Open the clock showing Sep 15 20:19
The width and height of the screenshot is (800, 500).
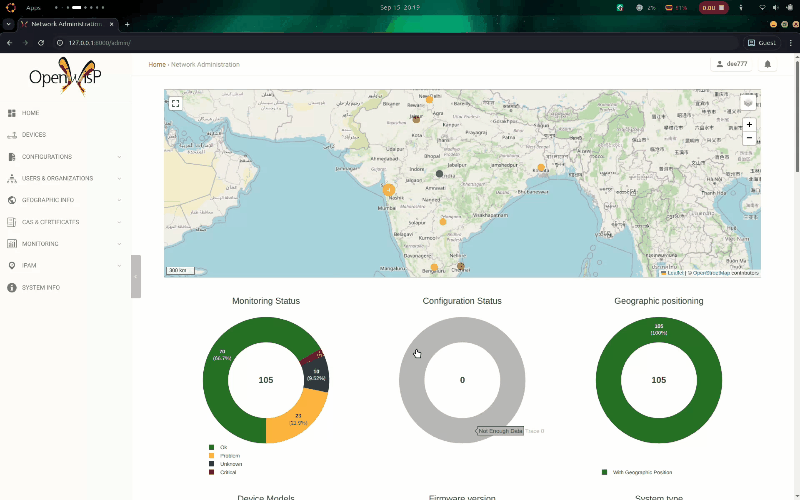pos(400,8)
